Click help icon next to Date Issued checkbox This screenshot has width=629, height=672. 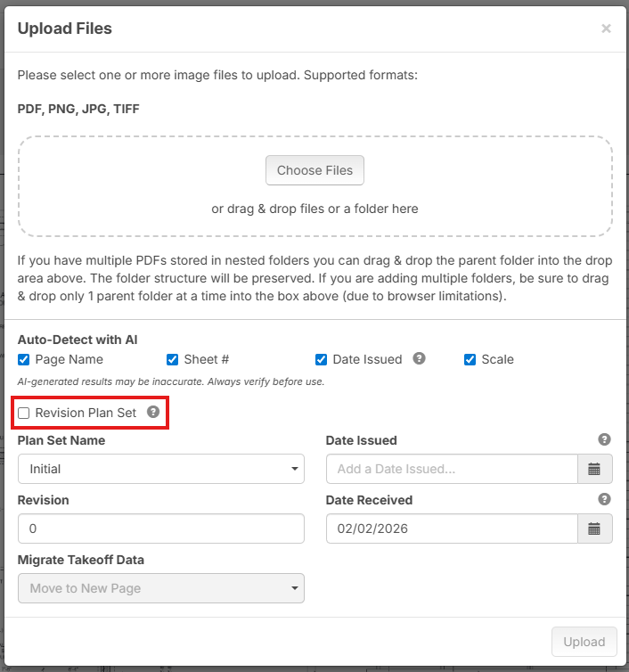pyautogui.click(x=419, y=359)
